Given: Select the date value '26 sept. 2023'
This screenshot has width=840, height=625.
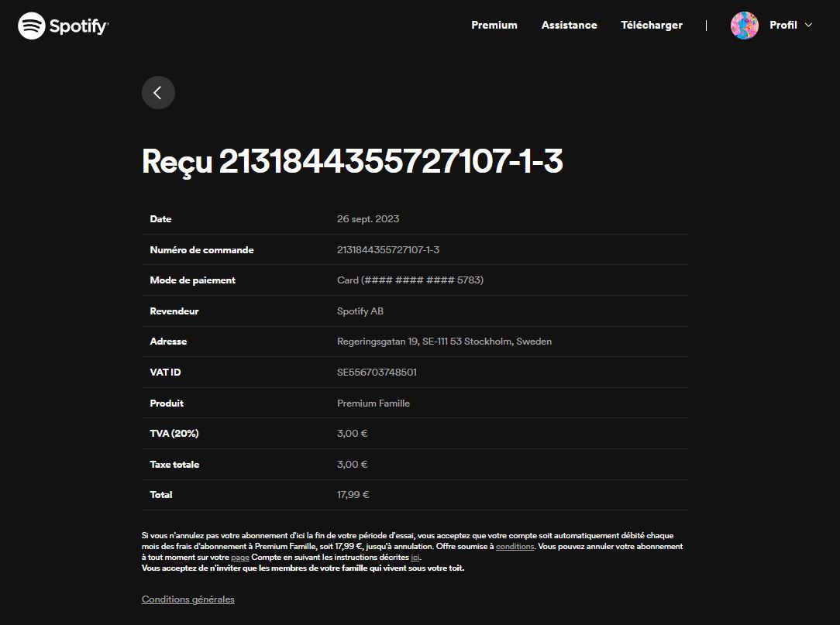Looking at the screenshot, I should click(368, 219).
